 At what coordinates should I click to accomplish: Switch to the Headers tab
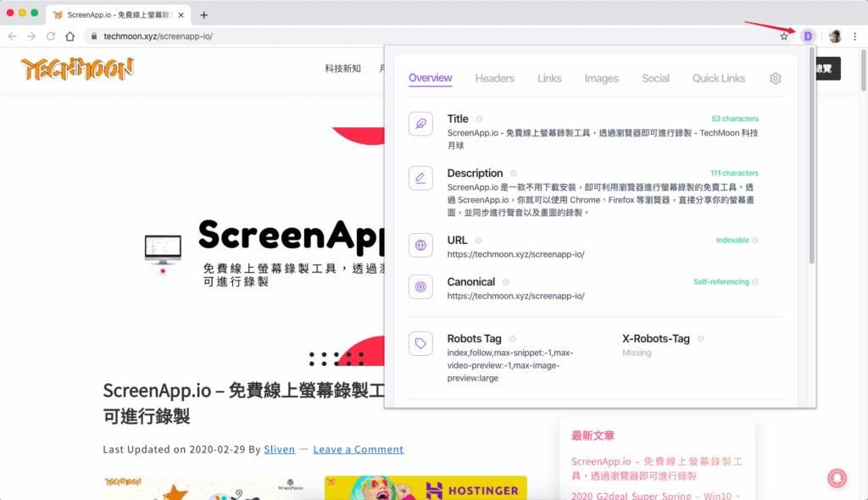pyautogui.click(x=495, y=79)
